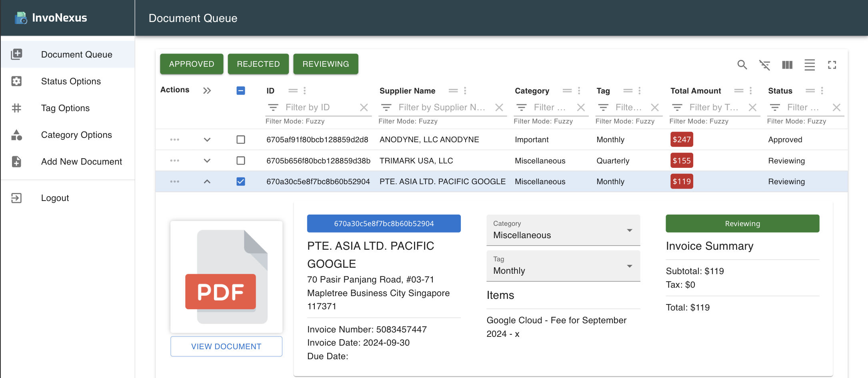Open column actions menu for ID

(305, 91)
